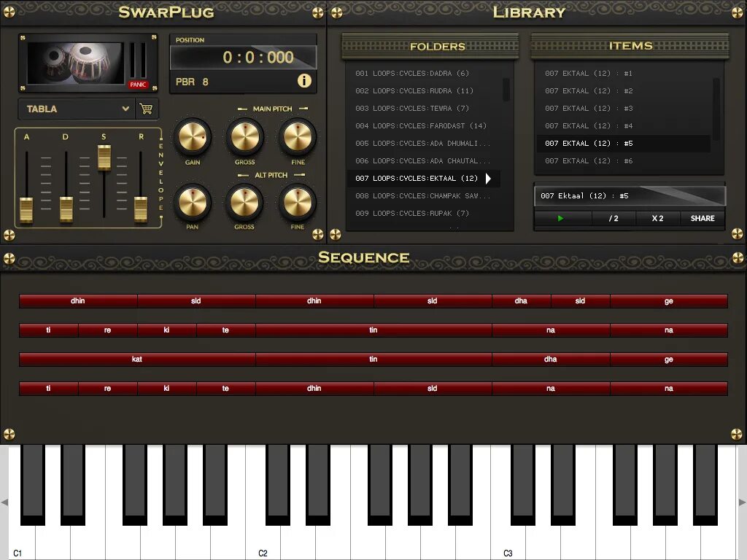
Task: Click the 'dha' block in sequence row one
Action: click(521, 301)
